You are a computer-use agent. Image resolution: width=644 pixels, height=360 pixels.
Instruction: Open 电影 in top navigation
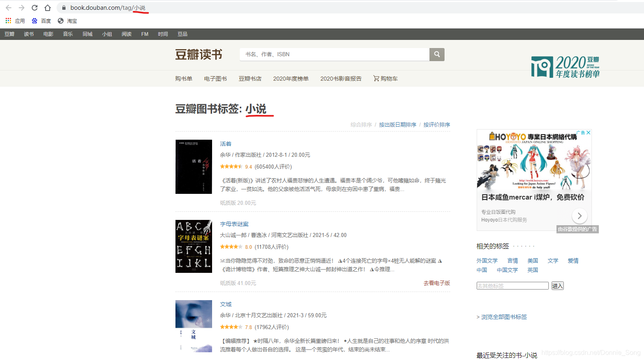click(x=48, y=34)
